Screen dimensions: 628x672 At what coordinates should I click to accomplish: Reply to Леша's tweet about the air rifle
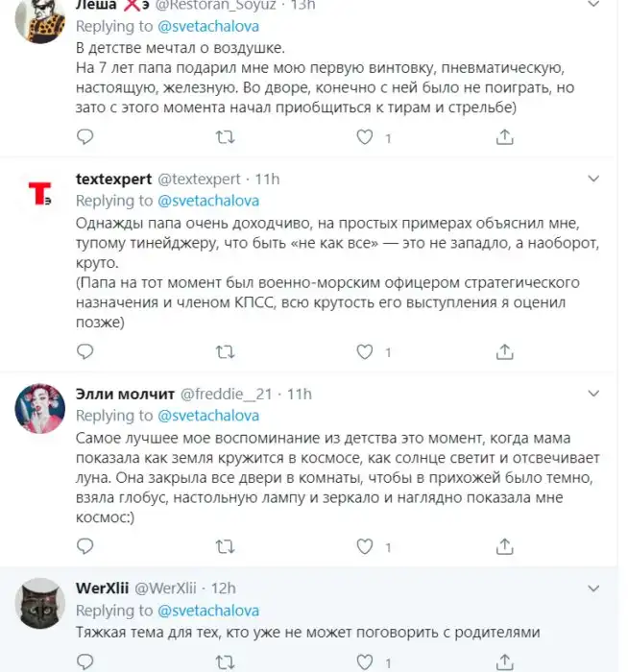coord(86,137)
